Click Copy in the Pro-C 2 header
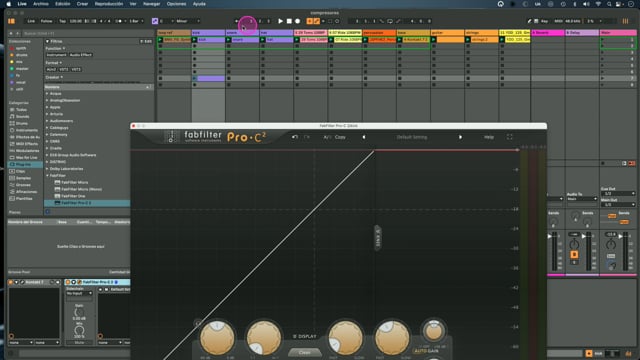 point(340,137)
